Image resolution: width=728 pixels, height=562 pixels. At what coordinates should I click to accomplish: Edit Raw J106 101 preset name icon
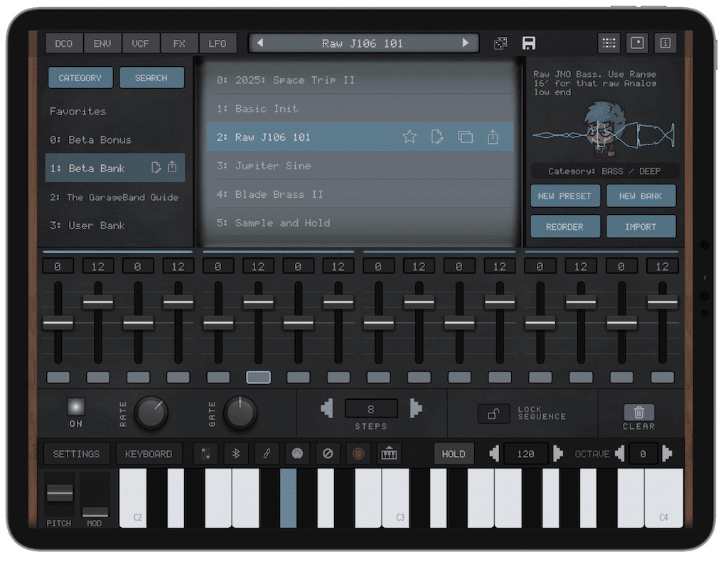437,137
